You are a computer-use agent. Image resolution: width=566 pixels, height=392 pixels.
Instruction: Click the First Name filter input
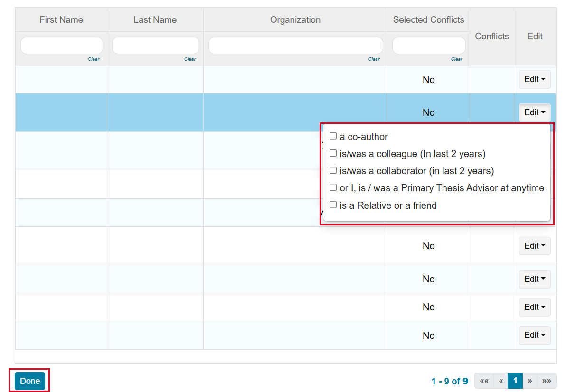click(62, 46)
